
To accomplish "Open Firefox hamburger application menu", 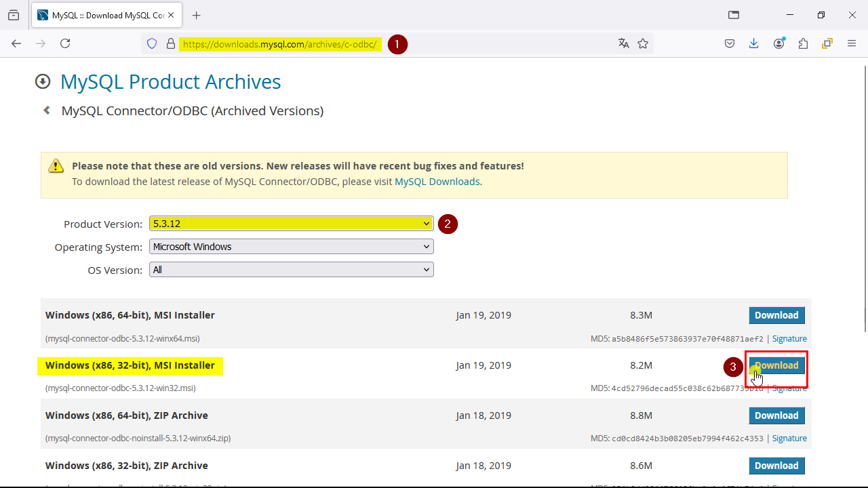I will point(852,43).
